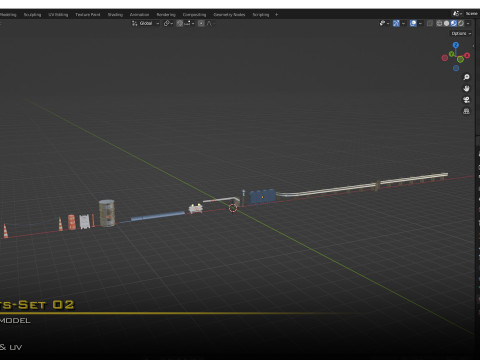Open the Texture Paint workspace tab
This screenshot has height=360, width=480.
click(88, 15)
